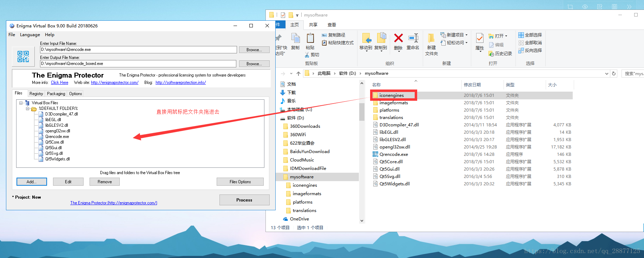Viewport: 644px width, 258px height.
Task: Click the QR code application icon in Enigma
Action: point(23,57)
